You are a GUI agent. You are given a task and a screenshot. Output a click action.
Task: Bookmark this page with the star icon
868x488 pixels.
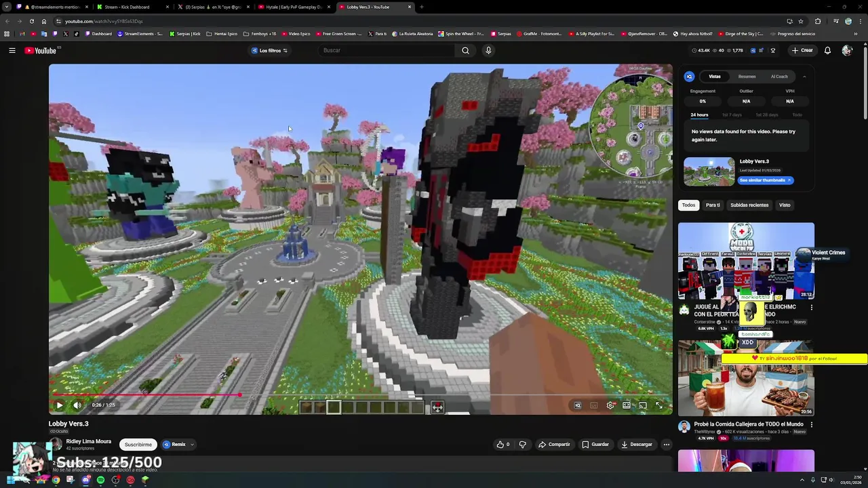click(x=801, y=21)
